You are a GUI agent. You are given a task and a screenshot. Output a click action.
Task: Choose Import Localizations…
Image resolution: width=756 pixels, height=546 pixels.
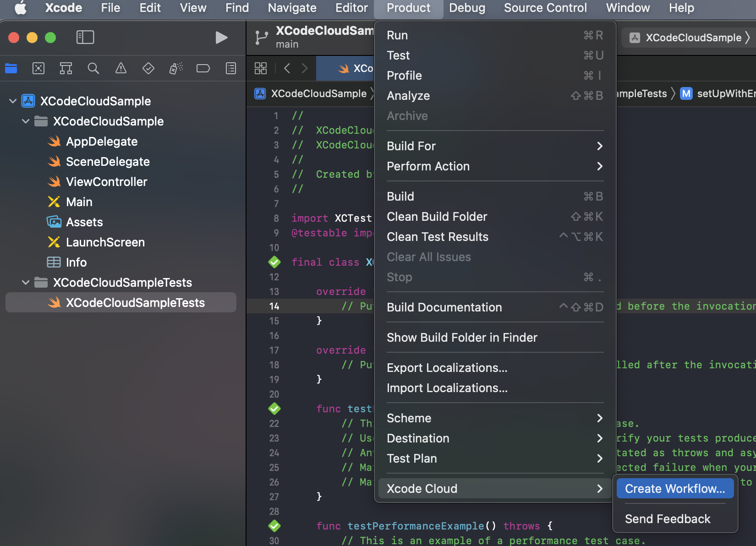[495, 388]
